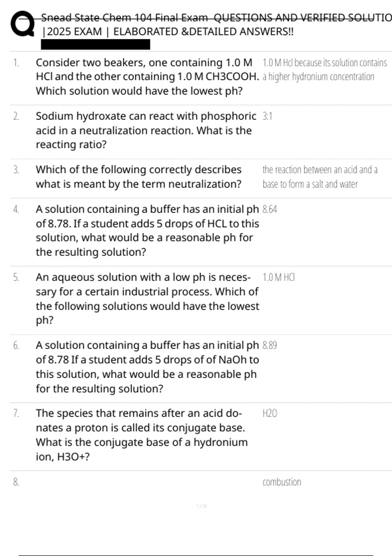Click the neutralization term question
The height and width of the screenshot is (556, 392).
(x=139, y=177)
